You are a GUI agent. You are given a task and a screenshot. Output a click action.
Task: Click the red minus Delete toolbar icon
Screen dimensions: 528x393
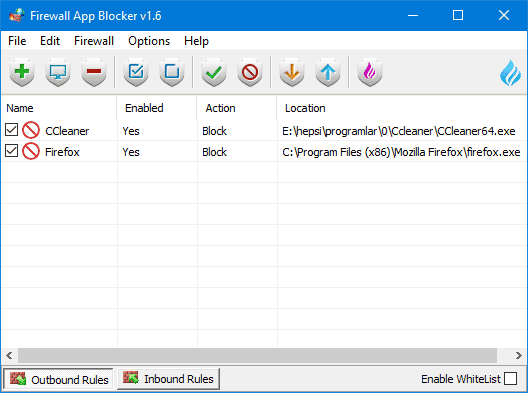[x=94, y=72]
